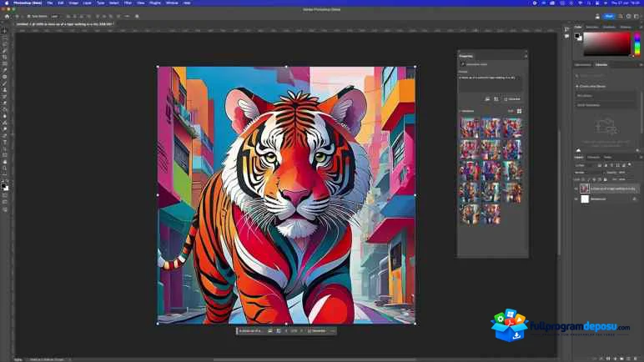Open the layer Kind filter dropdown
This screenshot has height=362, width=644.
(584, 165)
